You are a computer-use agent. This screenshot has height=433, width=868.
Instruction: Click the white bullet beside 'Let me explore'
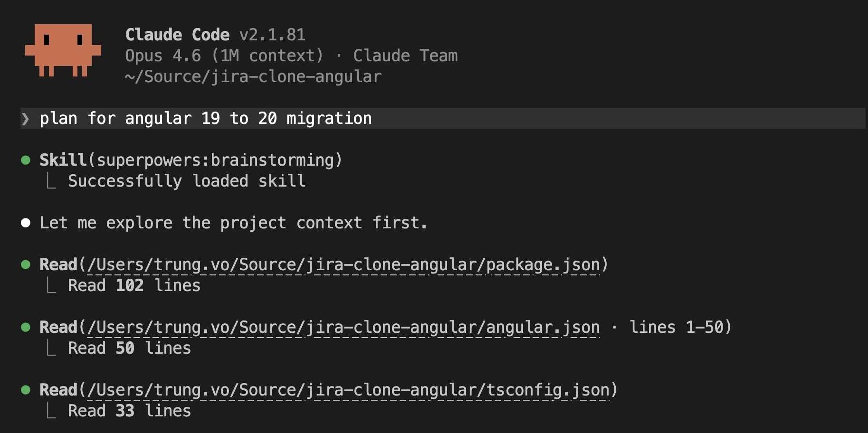[26, 223]
